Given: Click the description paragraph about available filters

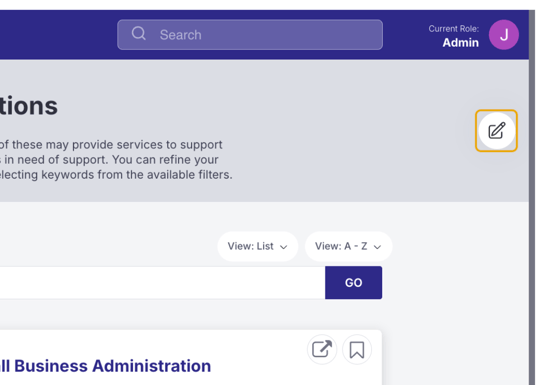Looking at the screenshot, I should pyautogui.click(x=116, y=159).
